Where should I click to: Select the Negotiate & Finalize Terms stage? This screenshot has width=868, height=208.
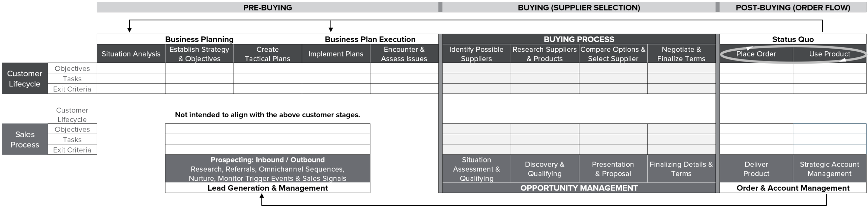coord(681,54)
